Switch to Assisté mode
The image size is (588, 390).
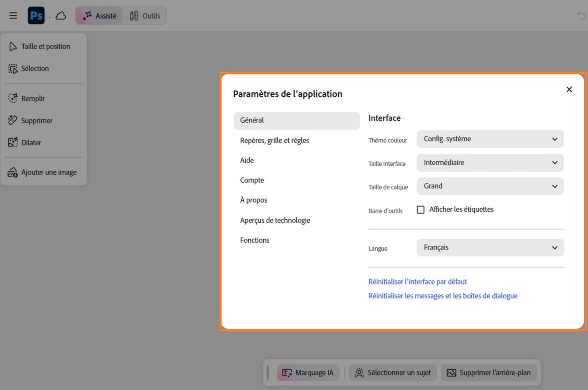pyautogui.click(x=99, y=16)
